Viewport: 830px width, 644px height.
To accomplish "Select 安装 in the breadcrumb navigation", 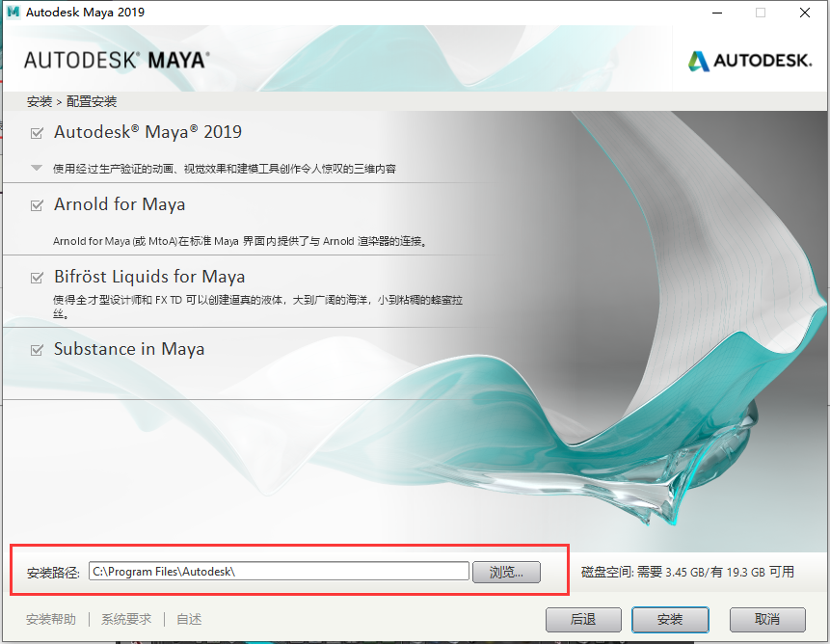I will pos(39,101).
